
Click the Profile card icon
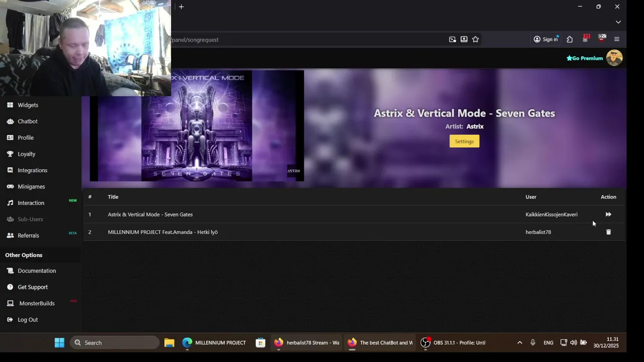[10, 138]
